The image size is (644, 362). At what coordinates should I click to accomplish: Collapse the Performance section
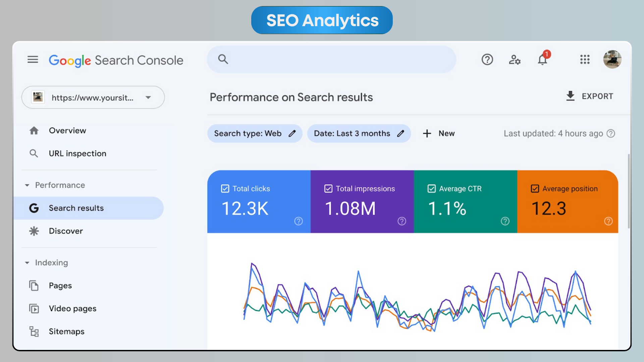pos(27,185)
